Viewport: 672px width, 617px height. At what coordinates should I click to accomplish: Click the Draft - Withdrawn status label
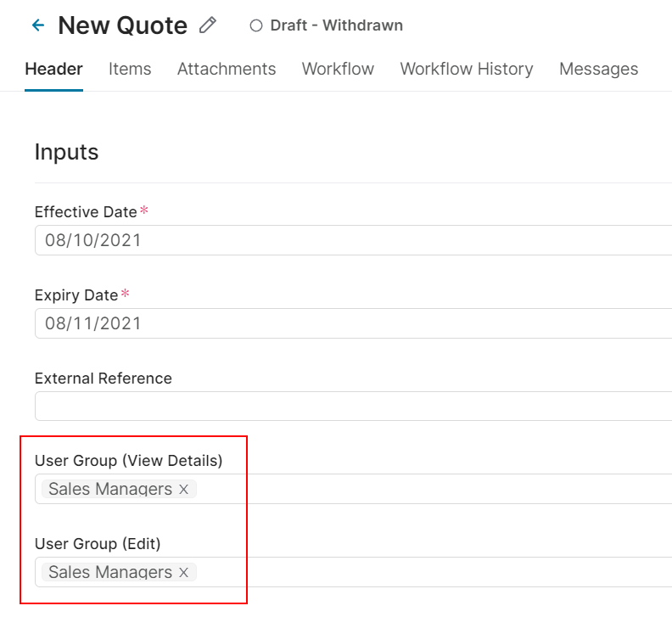(x=336, y=25)
